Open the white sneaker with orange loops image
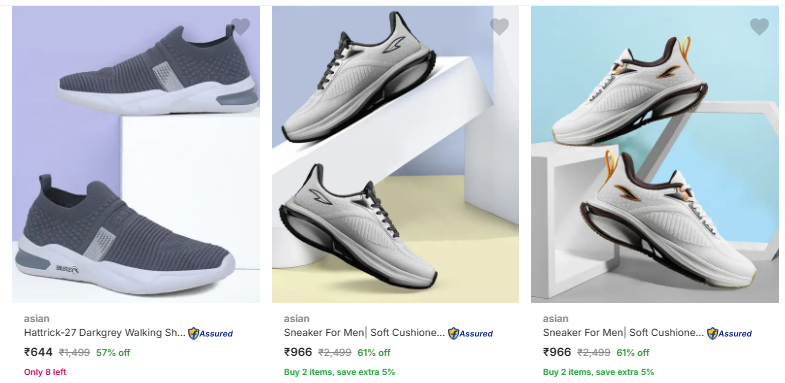785x383 pixels. click(655, 154)
